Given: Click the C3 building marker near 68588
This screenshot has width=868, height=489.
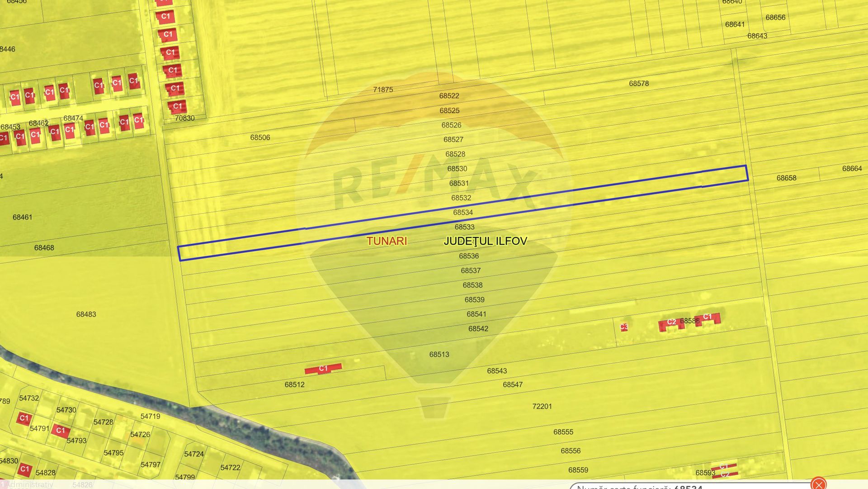Looking at the screenshot, I should (x=624, y=327).
